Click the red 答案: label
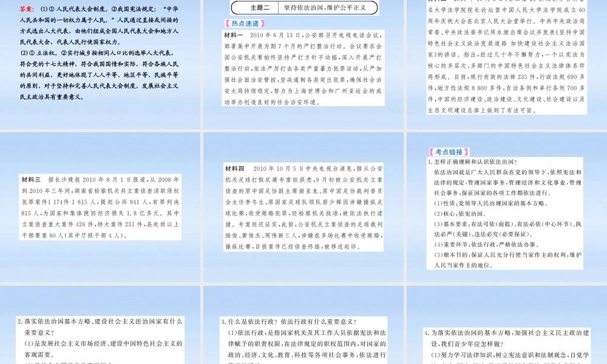This screenshot has width=607, height=364. pyautogui.click(x=27, y=9)
